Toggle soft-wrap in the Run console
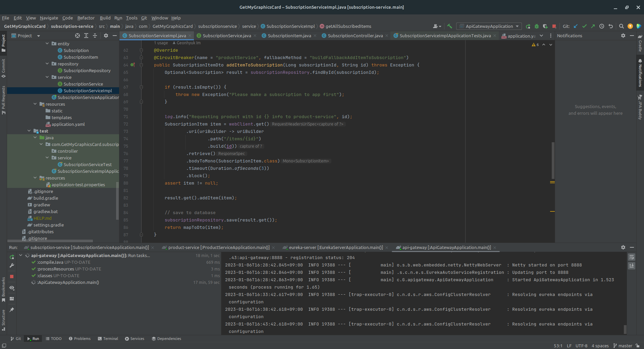 click(632, 257)
